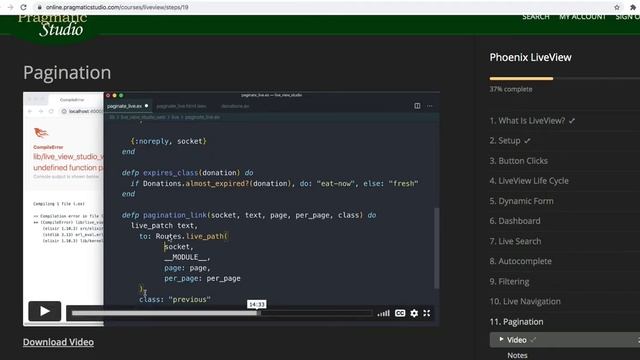Click the Phoenix LiveView course title
Viewport: 640px width, 360px height.
[530, 58]
